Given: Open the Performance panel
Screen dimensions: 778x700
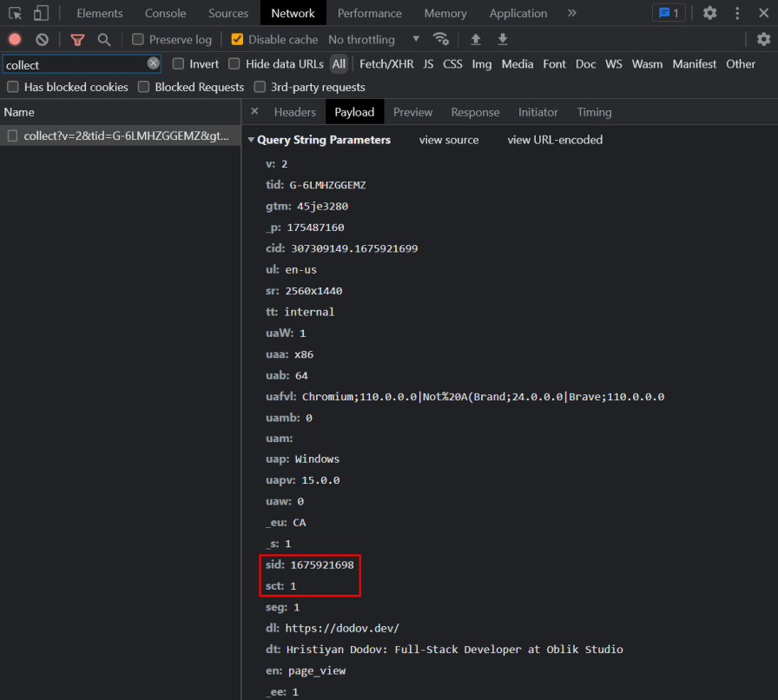Looking at the screenshot, I should point(370,13).
